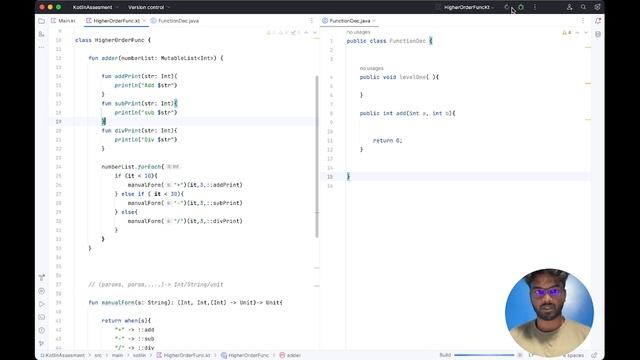Viewport: 640px width, 360px height.
Task: Open the Version Control branch icon at sidebar bottom
Action: coord(42,343)
